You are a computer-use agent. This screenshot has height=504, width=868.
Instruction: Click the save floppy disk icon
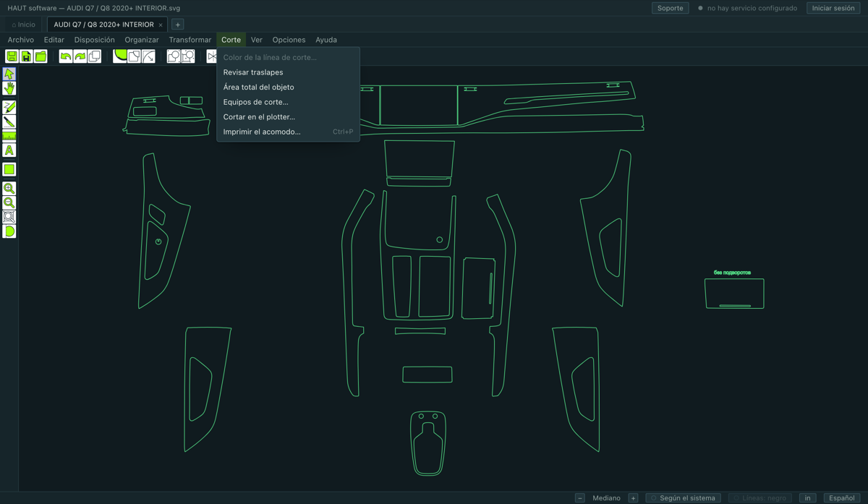coord(12,56)
